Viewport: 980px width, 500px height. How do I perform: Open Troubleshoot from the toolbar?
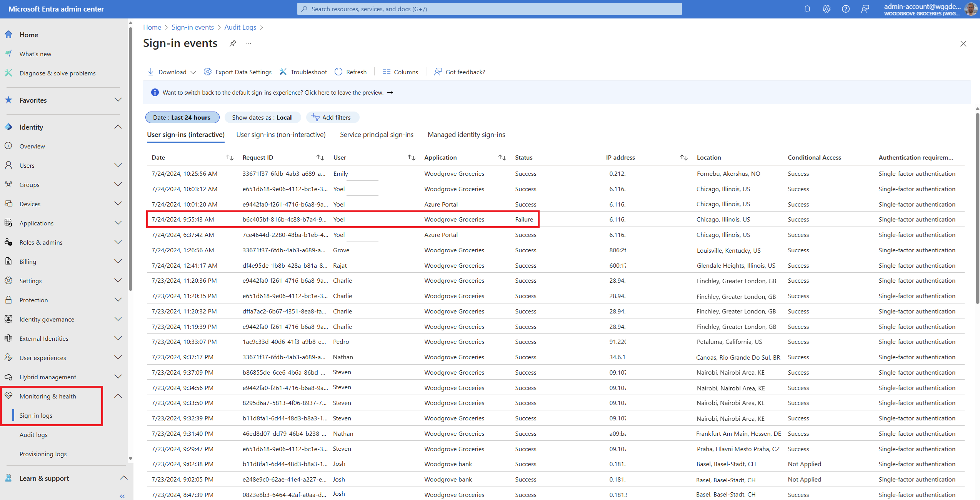click(303, 72)
